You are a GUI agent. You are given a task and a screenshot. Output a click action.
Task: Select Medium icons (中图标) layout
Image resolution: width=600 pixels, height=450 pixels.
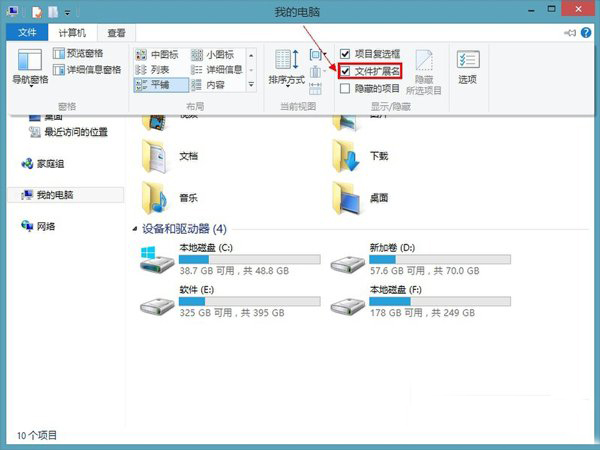pos(158,55)
